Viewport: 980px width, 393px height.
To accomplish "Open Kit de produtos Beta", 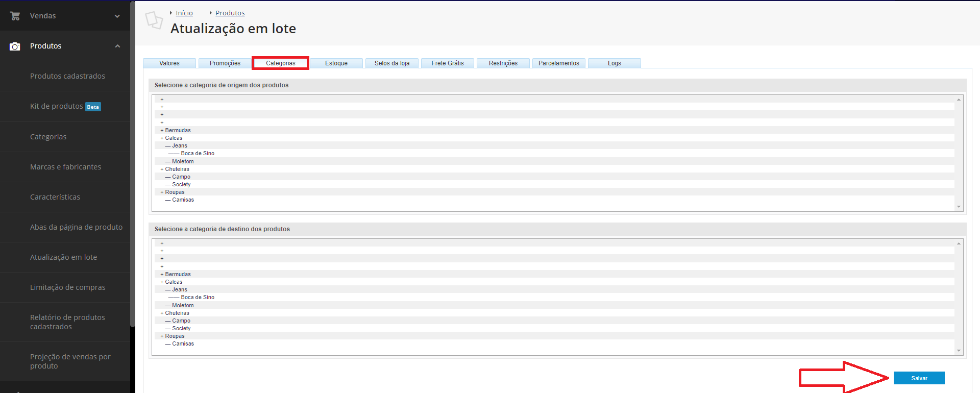I will point(65,106).
